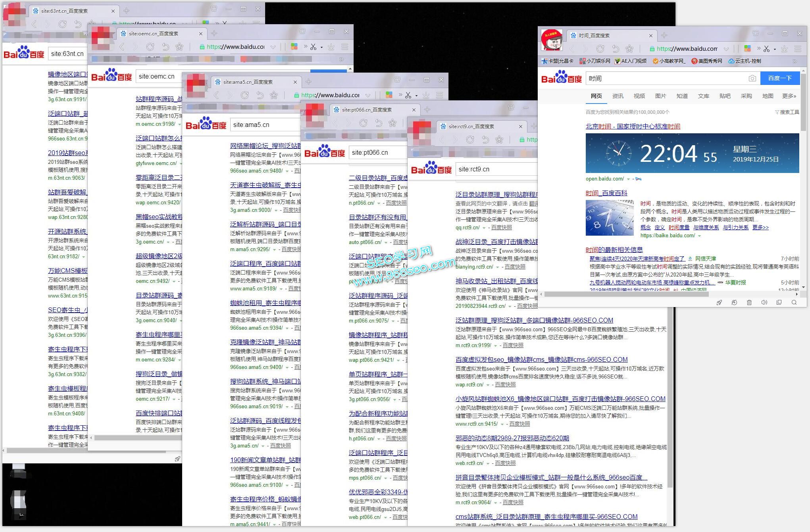Open new tab in 时间 window
The width and height of the screenshot is (810, 532).
pyautogui.click(x=664, y=35)
